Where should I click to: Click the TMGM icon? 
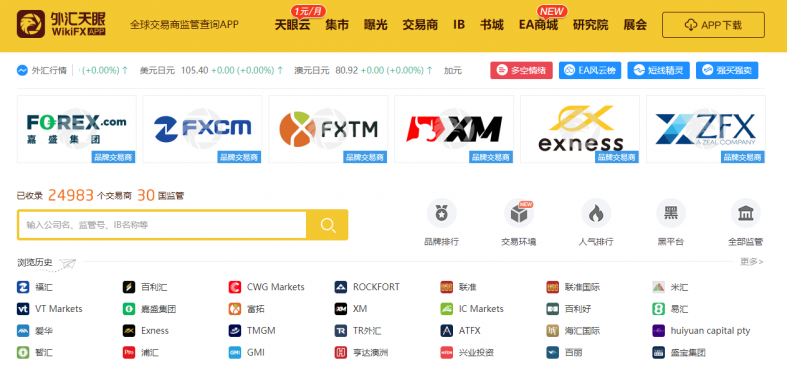point(234,331)
